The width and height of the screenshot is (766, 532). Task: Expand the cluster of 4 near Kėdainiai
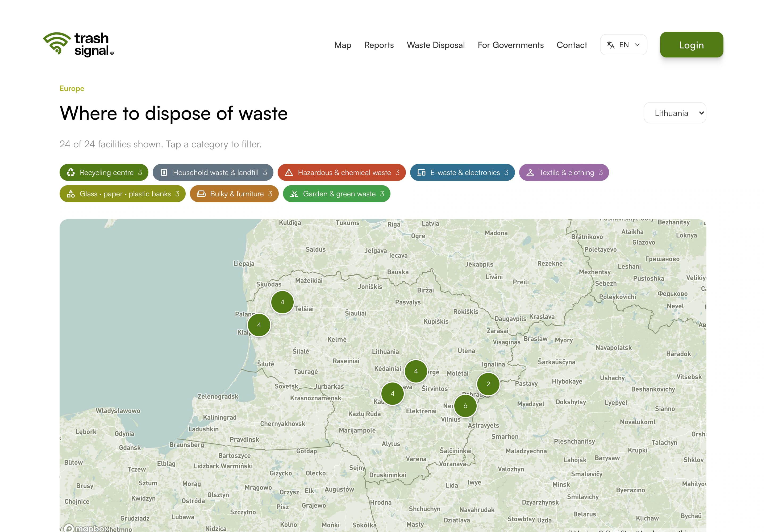(416, 371)
